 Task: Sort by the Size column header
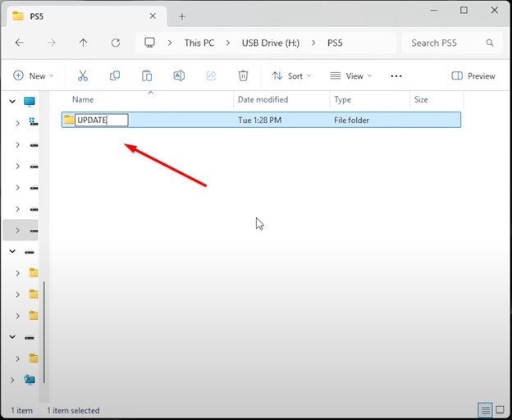click(421, 99)
